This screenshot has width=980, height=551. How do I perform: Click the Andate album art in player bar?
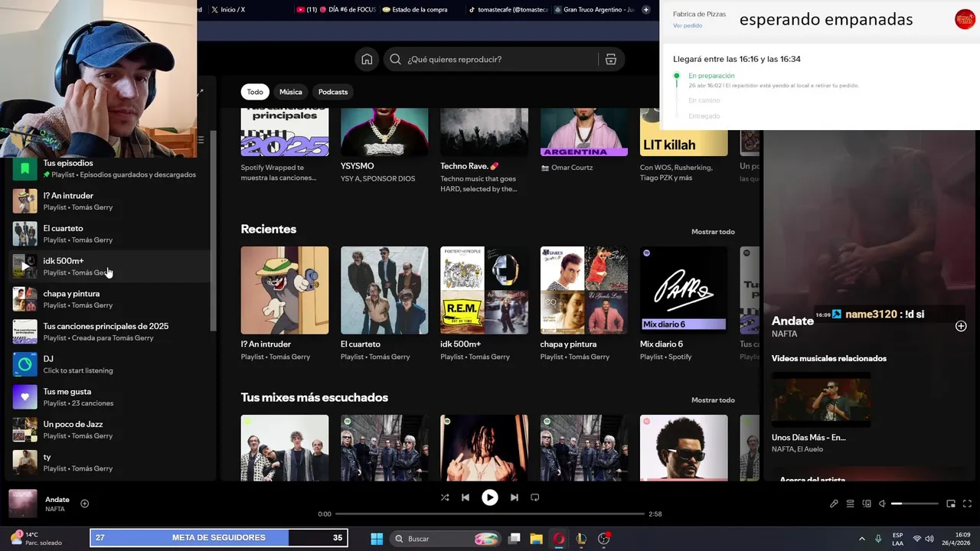[23, 504]
